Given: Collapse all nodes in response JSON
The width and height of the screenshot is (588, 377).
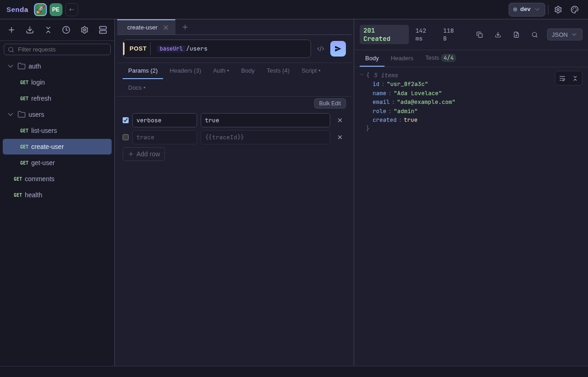Looking at the screenshot, I should [575, 78].
